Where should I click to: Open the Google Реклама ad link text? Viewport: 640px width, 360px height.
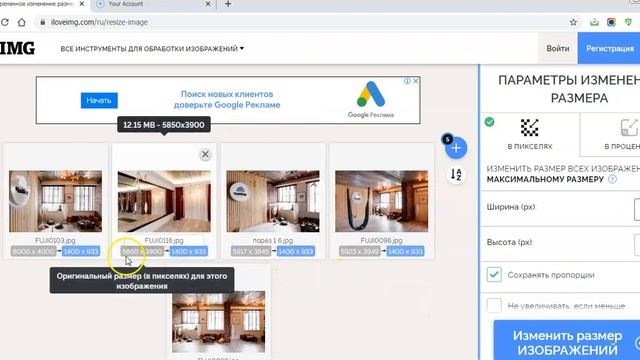coord(371,115)
